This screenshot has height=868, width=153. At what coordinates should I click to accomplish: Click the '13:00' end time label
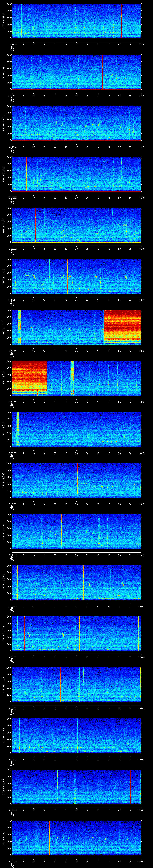coord(141,606)
